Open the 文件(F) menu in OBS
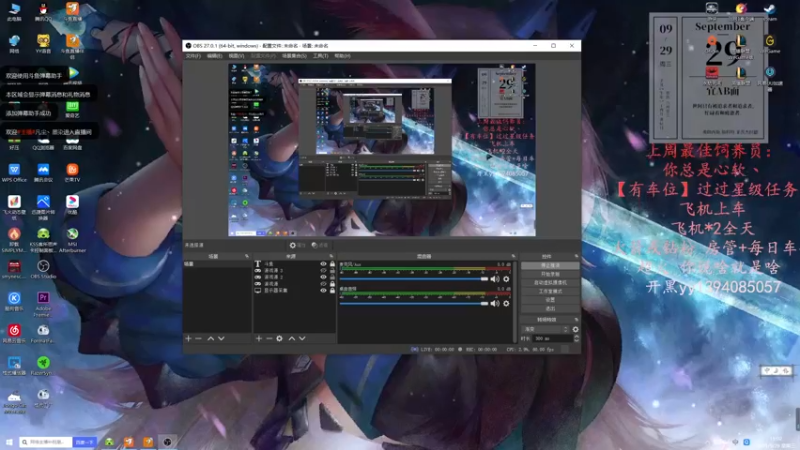 (x=193, y=56)
